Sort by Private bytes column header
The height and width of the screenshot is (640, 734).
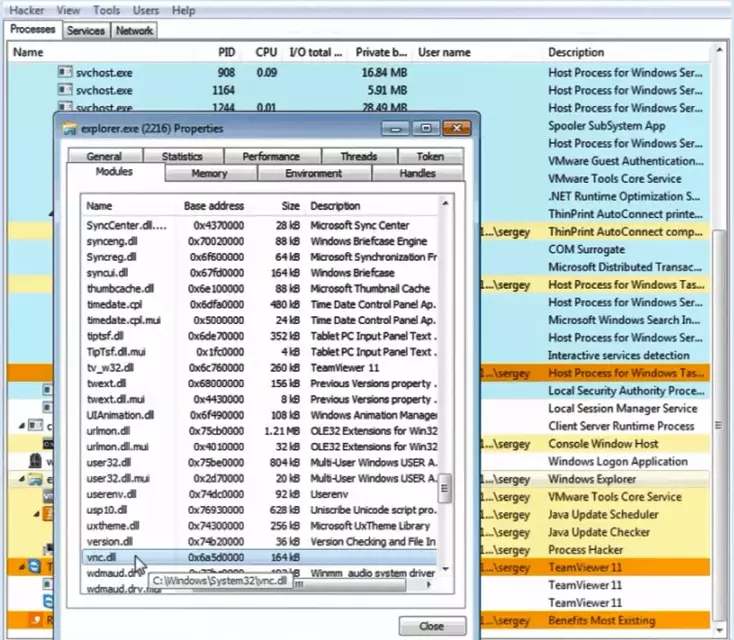[x=381, y=52]
